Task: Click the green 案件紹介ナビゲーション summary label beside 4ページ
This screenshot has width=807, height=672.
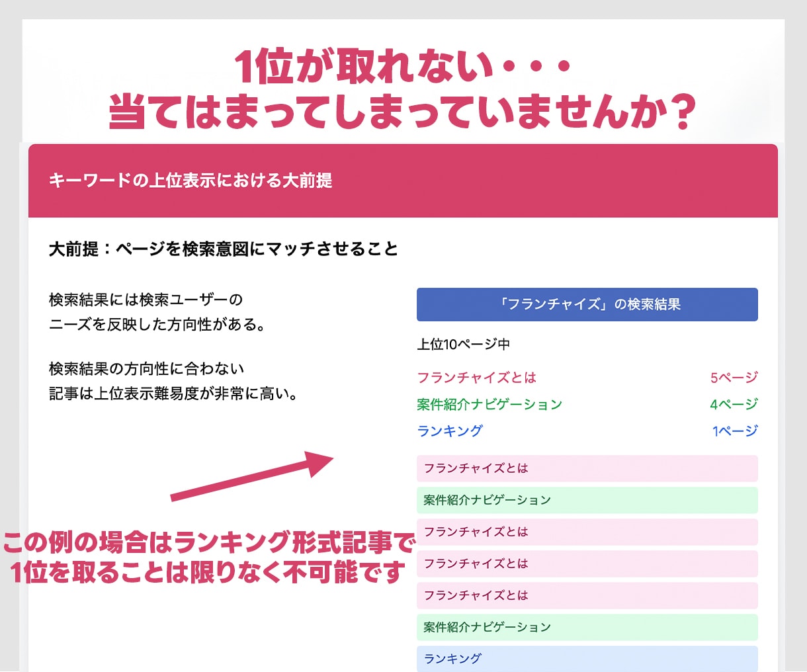Action: tap(489, 404)
